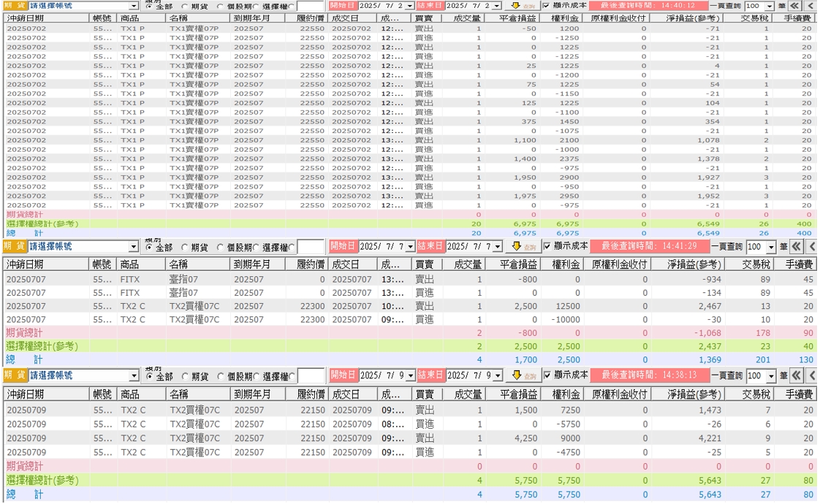This screenshot has width=820, height=504.
Task: Select the 個股期 radio button in the 7/9 panel
Action: [221, 376]
